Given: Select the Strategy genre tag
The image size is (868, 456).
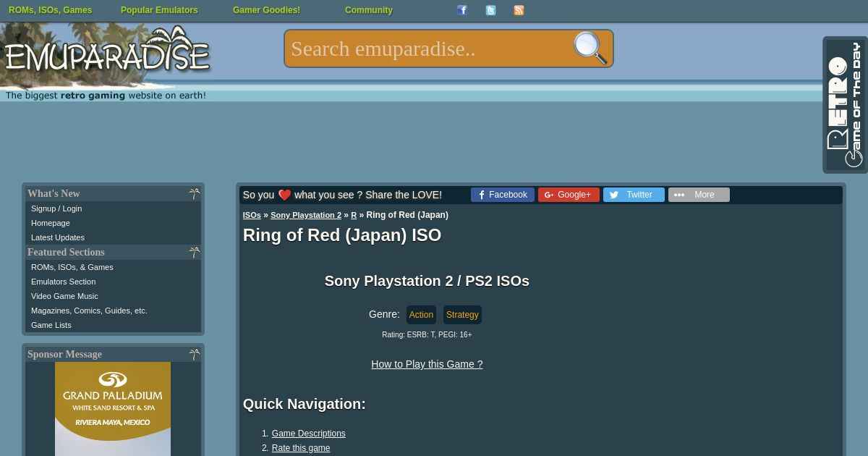Looking at the screenshot, I should 462,315.
